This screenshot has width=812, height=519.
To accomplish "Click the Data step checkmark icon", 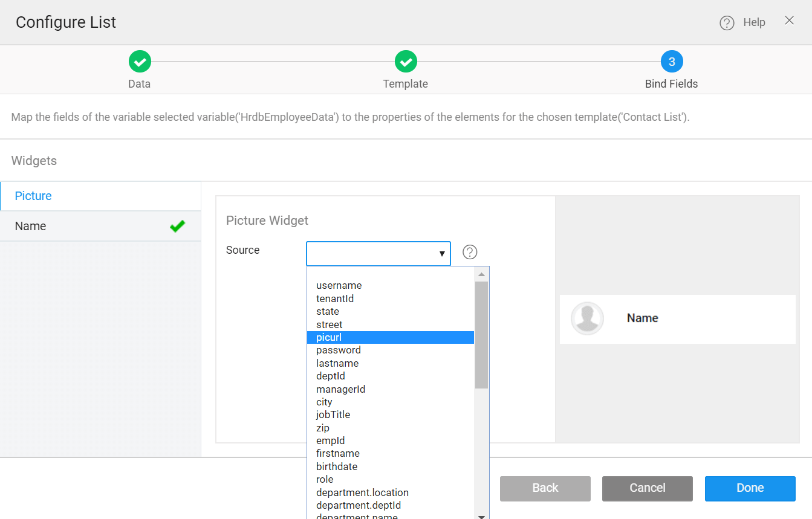I will (x=140, y=62).
